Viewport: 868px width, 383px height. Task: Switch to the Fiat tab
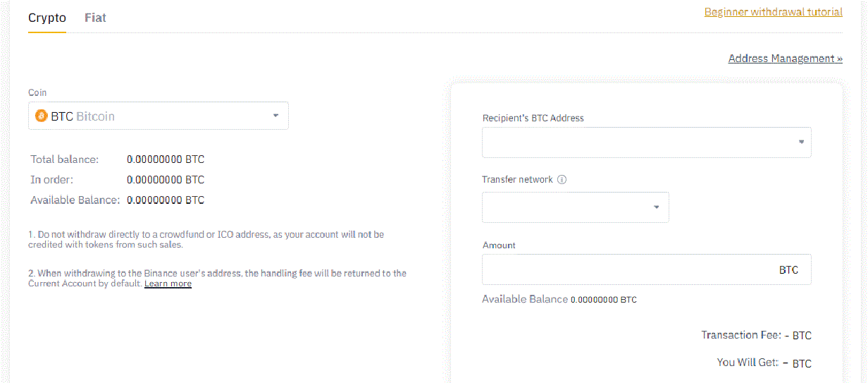coord(95,18)
